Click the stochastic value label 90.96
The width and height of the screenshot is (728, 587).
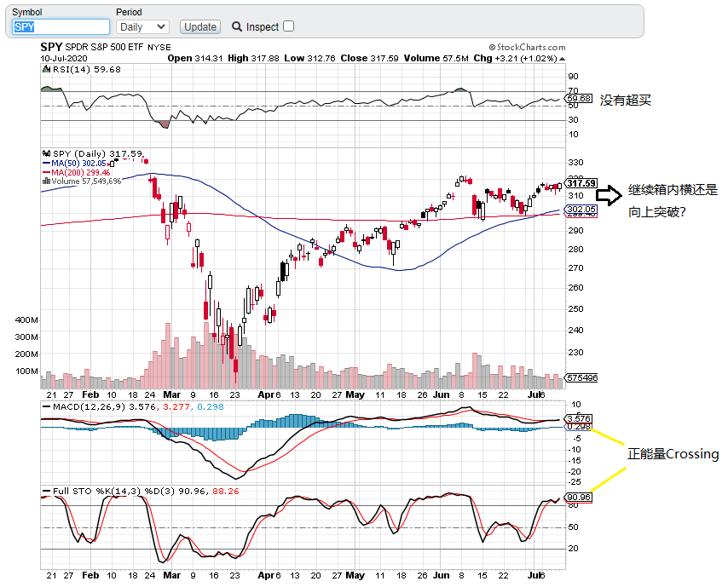578,497
